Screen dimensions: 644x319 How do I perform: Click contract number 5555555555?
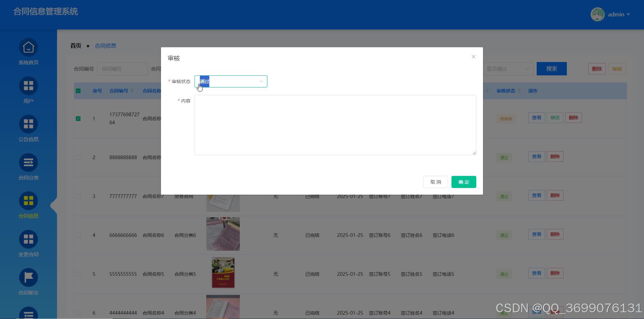tap(123, 274)
